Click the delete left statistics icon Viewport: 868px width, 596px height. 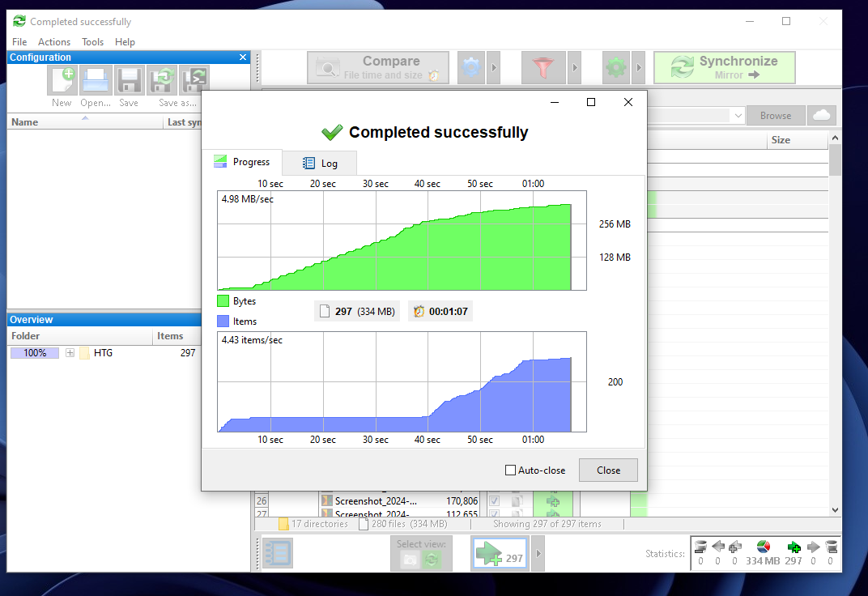click(700, 547)
